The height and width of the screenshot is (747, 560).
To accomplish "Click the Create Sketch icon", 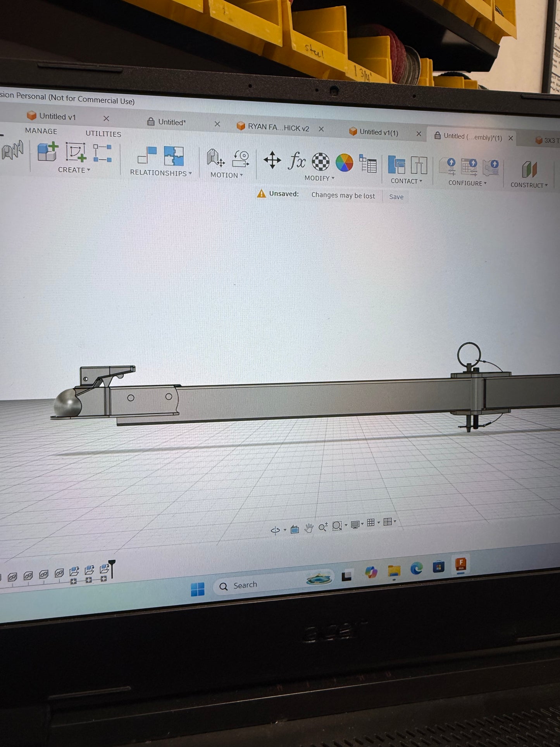I will pyautogui.click(x=76, y=152).
